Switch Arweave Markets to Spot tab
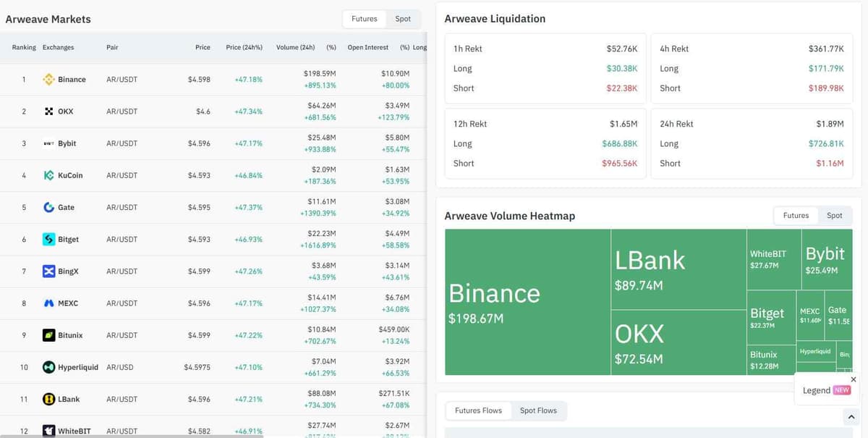The width and height of the screenshot is (868, 438). coord(403,19)
